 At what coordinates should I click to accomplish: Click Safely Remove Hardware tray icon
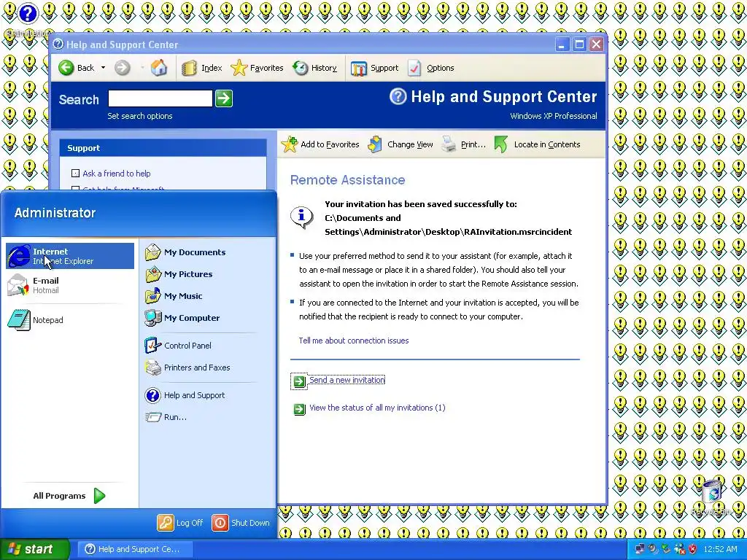point(666,550)
